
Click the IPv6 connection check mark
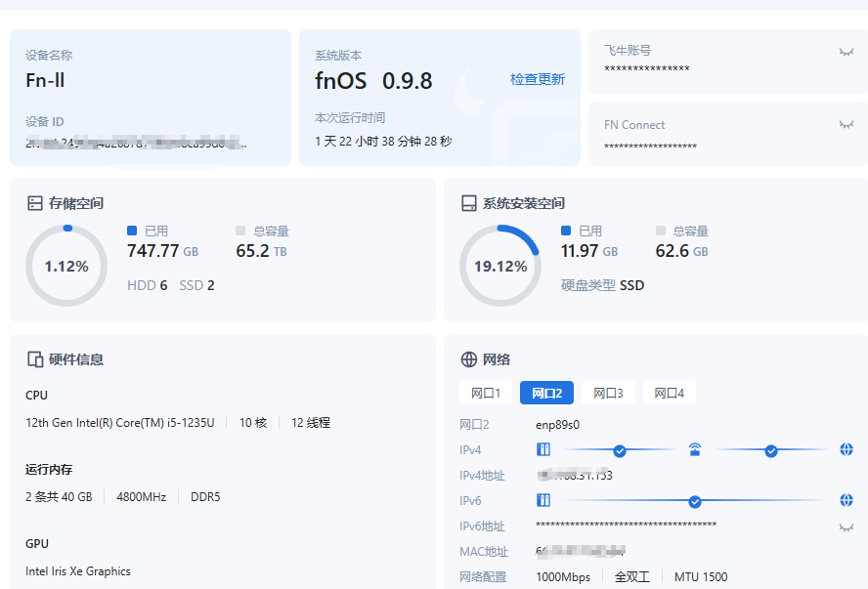pyautogui.click(x=695, y=502)
